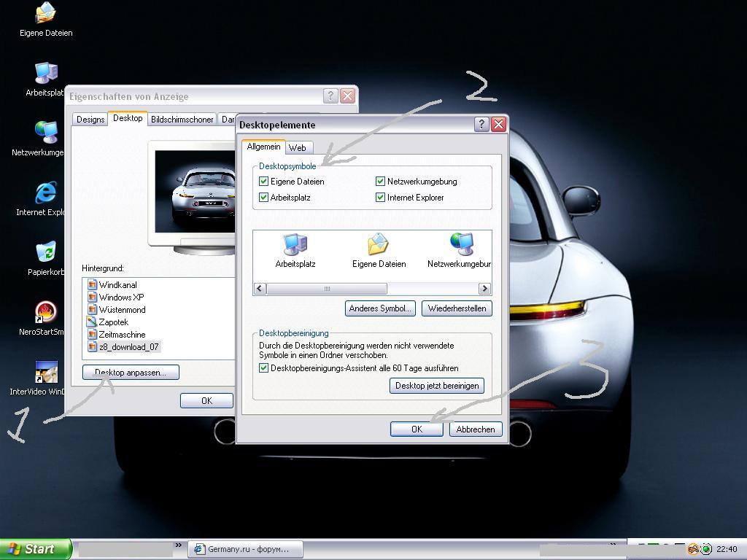Select Zapotek background entry
Viewport: 747px width, 560px height.
(x=113, y=322)
